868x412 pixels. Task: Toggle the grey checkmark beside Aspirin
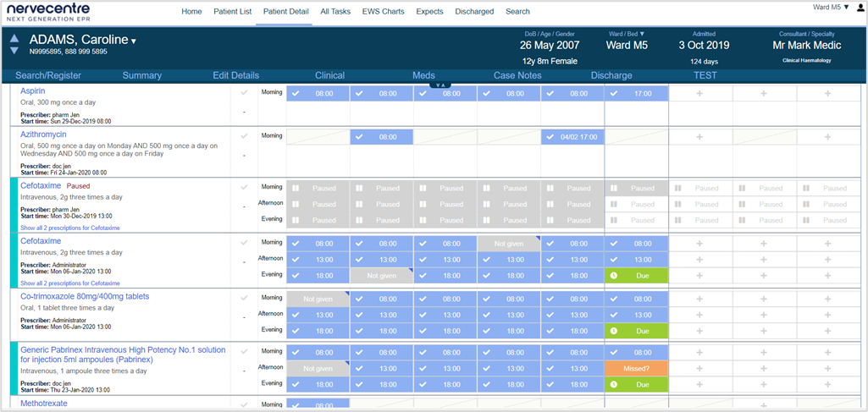(245, 92)
